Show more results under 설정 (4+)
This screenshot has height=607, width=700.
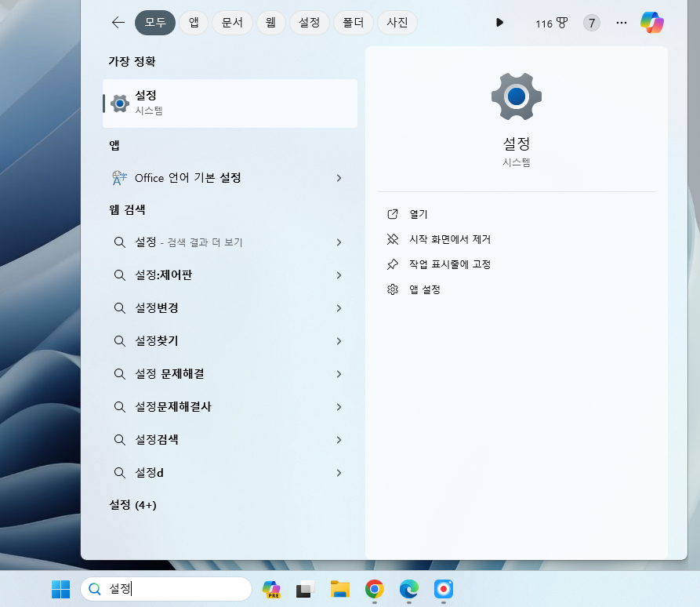(133, 505)
